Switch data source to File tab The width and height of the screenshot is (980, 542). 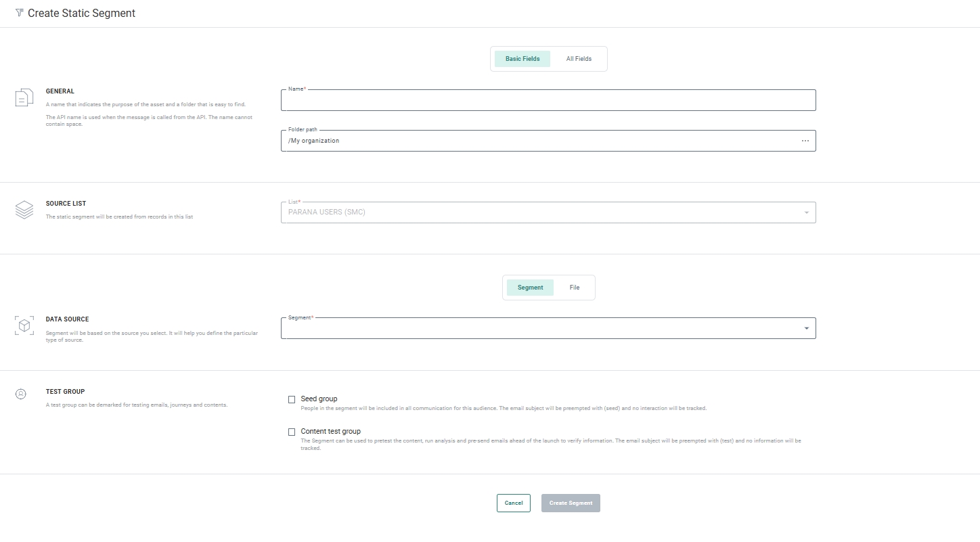tap(574, 288)
